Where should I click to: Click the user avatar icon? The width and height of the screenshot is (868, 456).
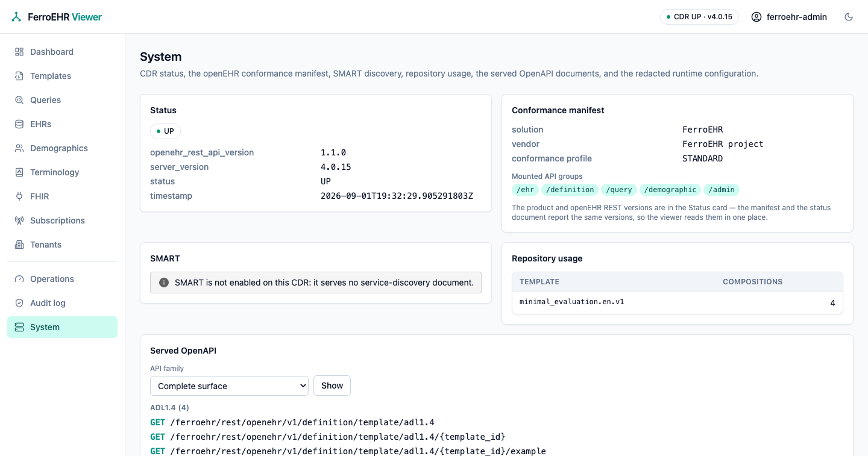point(756,17)
